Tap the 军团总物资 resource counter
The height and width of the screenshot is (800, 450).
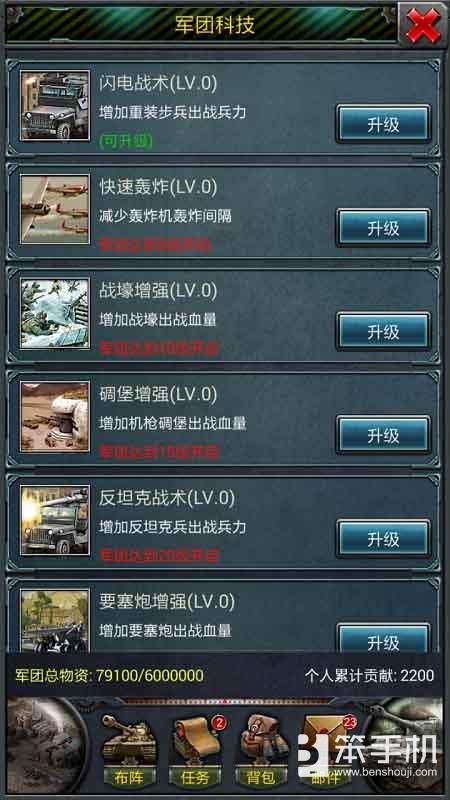(110, 676)
